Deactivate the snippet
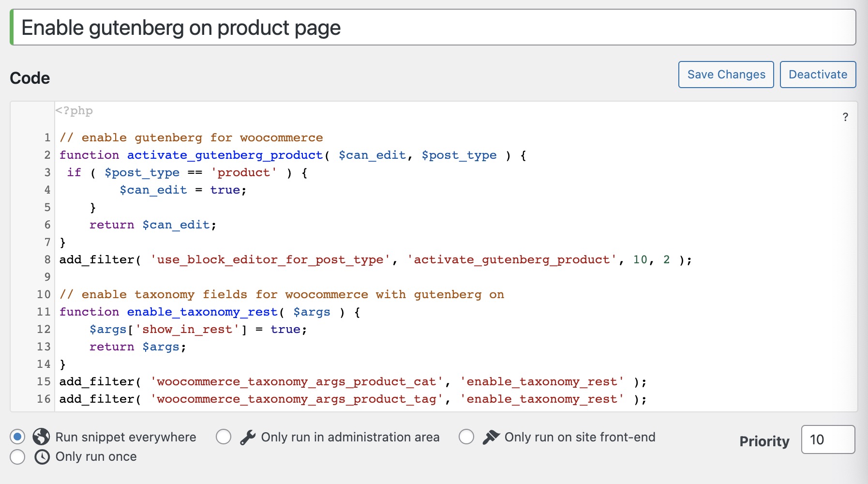868x484 pixels. tap(817, 74)
